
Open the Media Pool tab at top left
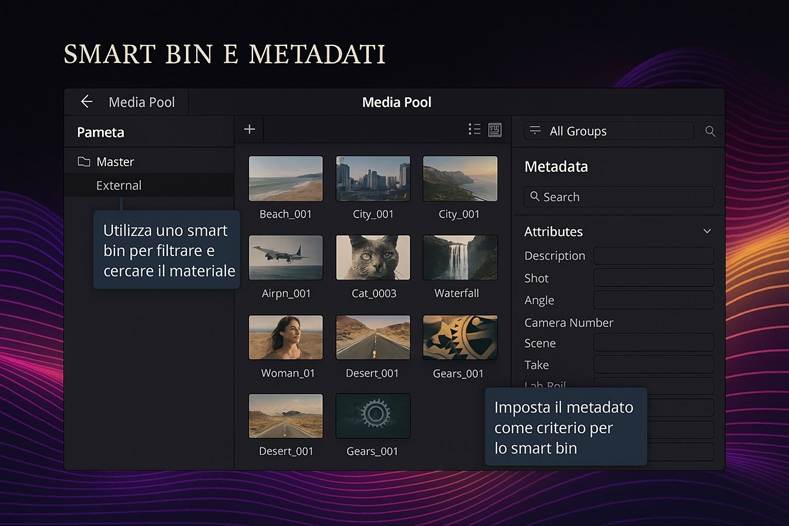141,102
